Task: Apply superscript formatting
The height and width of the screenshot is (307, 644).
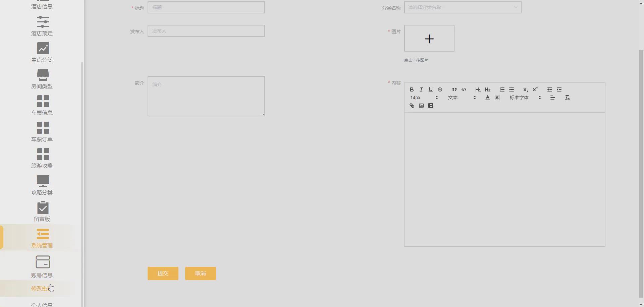Action: coord(535,89)
